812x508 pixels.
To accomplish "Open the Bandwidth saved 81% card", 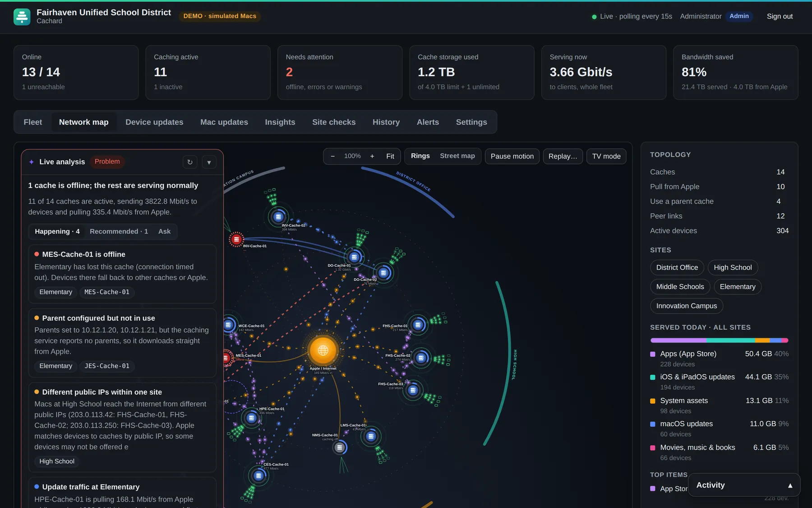I will [736, 72].
